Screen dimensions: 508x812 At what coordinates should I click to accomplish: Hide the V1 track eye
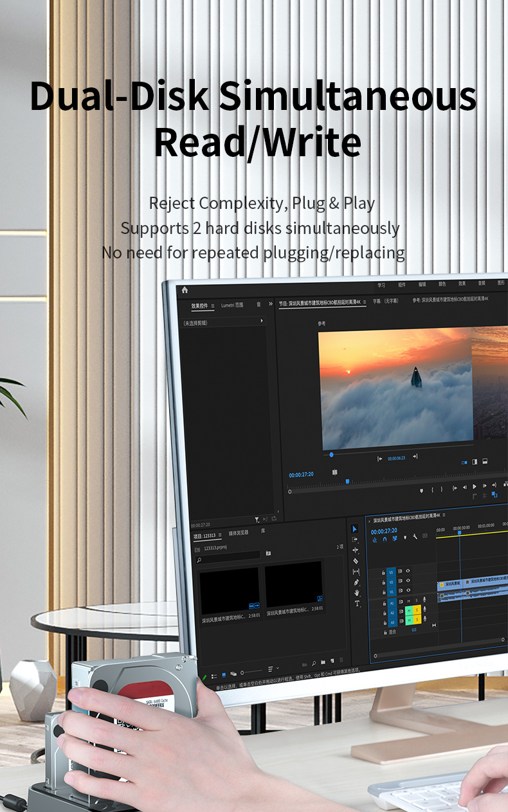pos(409,590)
